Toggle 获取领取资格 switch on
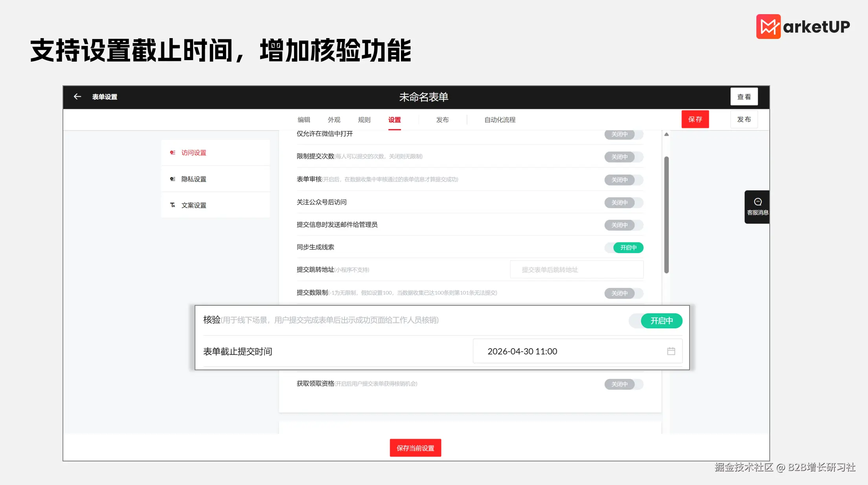 click(624, 384)
